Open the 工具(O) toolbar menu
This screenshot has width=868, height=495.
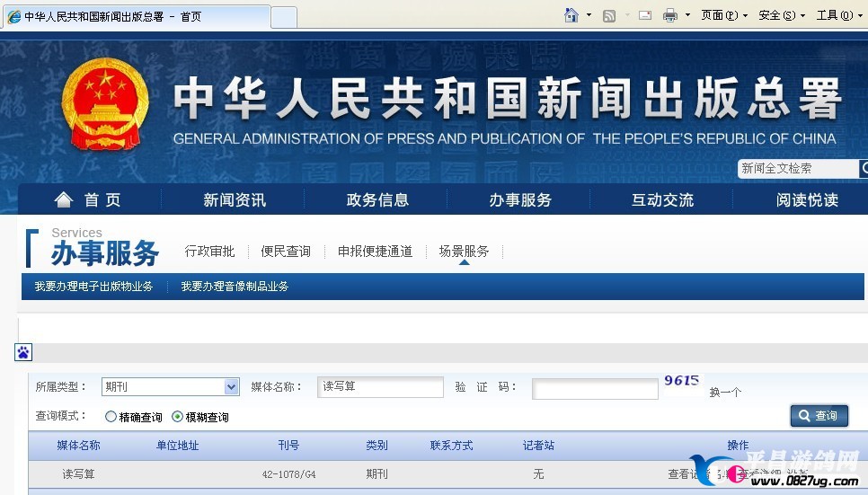[838, 15]
